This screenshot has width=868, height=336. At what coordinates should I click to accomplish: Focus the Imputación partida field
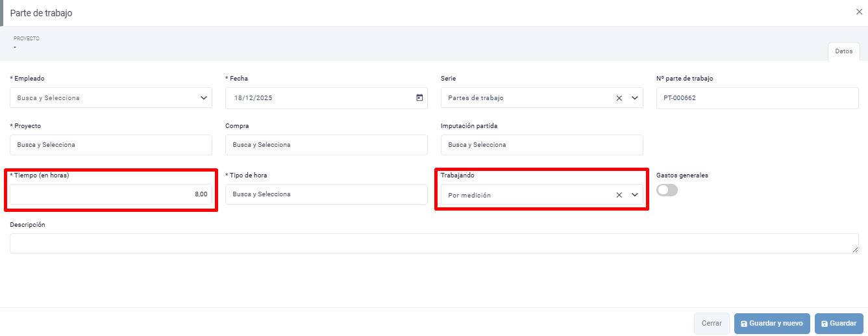[541, 145]
